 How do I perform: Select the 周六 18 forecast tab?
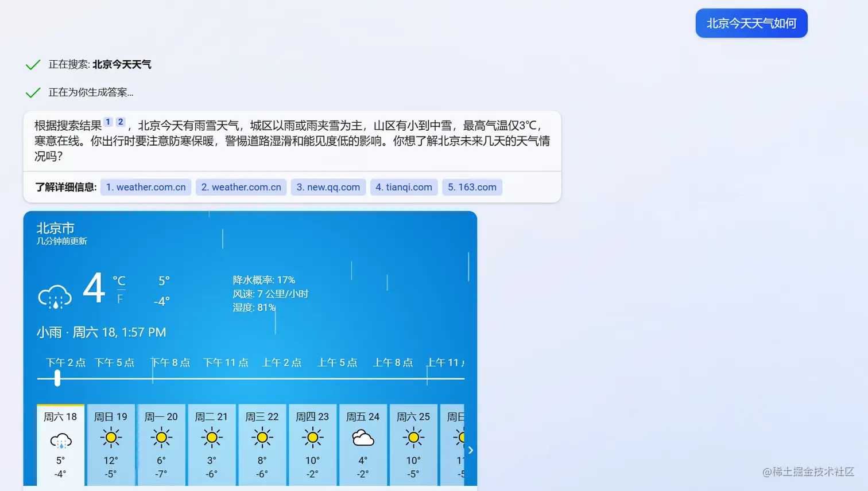click(60, 445)
